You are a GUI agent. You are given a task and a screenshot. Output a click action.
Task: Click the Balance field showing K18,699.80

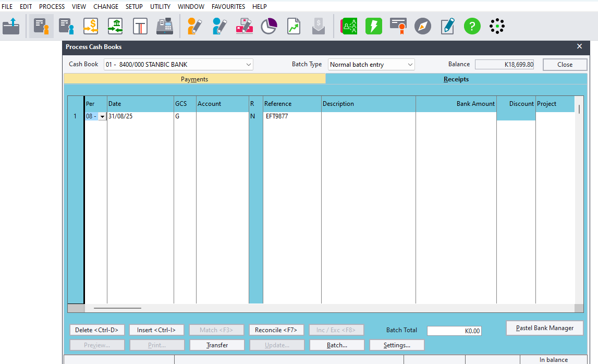click(x=504, y=65)
